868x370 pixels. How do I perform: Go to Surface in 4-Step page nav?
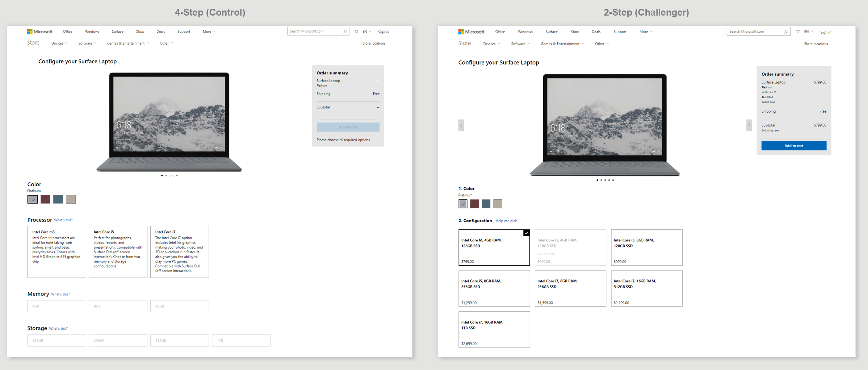[118, 32]
